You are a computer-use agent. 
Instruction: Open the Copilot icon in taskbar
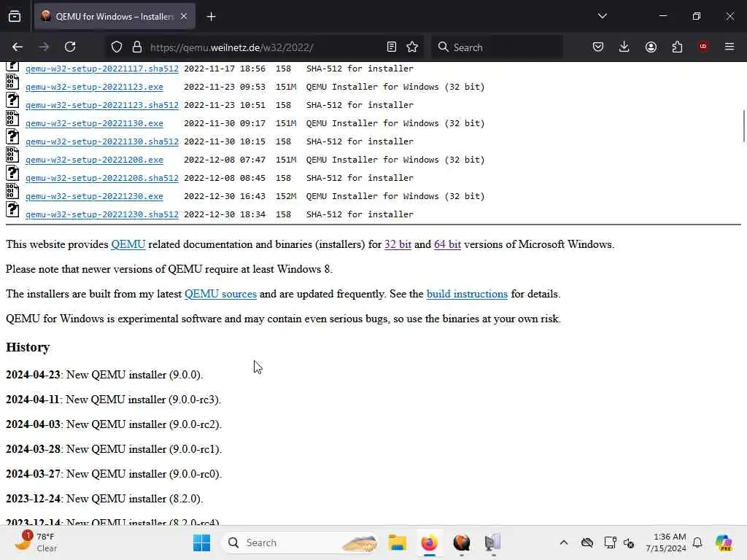click(724, 542)
